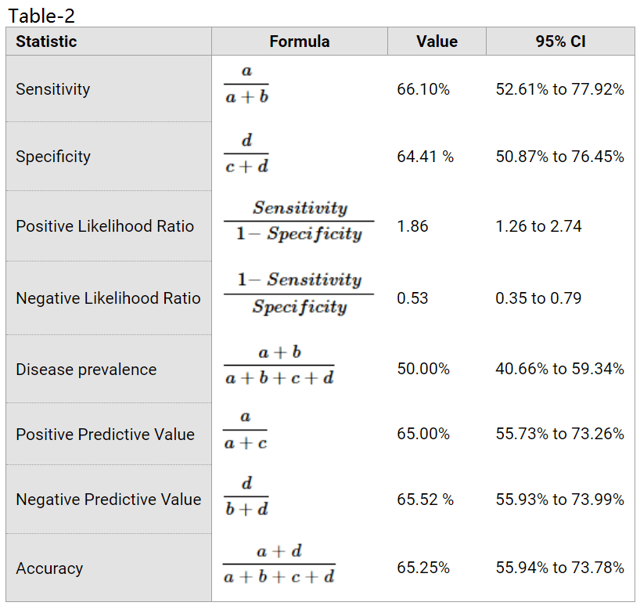Select the Specificity row label
The width and height of the screenshot is (640, 606).
click(53, 157)
